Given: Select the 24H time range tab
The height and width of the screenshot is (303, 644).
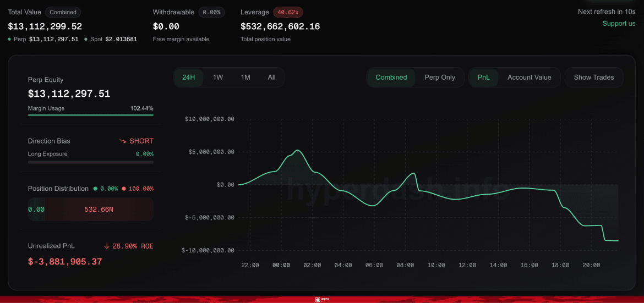Looking at the screenshot, I should (188, 77).
